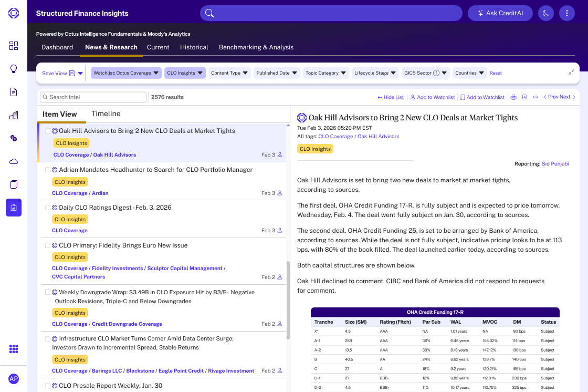Switch to the Timeline tab
This screenshot has height=392, width=588.
[106, 114]
